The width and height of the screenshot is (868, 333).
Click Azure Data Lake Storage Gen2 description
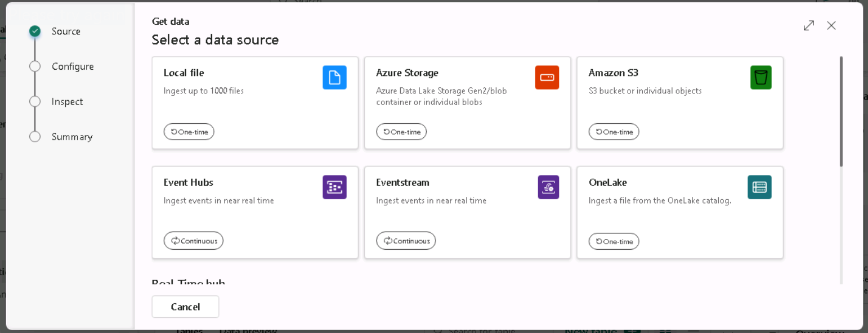441,96
